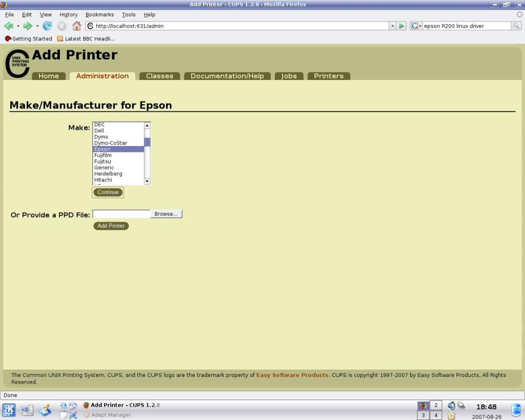Click the search box with epson R200 text

tap(467, 26)
